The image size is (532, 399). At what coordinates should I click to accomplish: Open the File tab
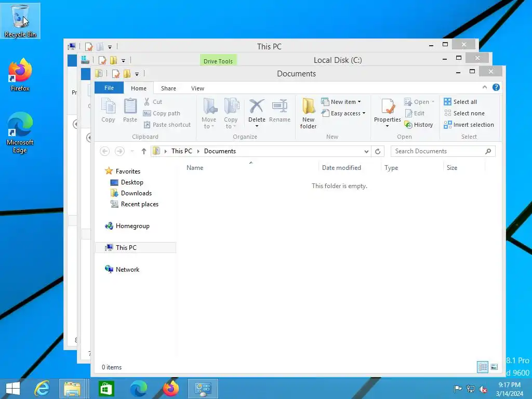(109, 88)
